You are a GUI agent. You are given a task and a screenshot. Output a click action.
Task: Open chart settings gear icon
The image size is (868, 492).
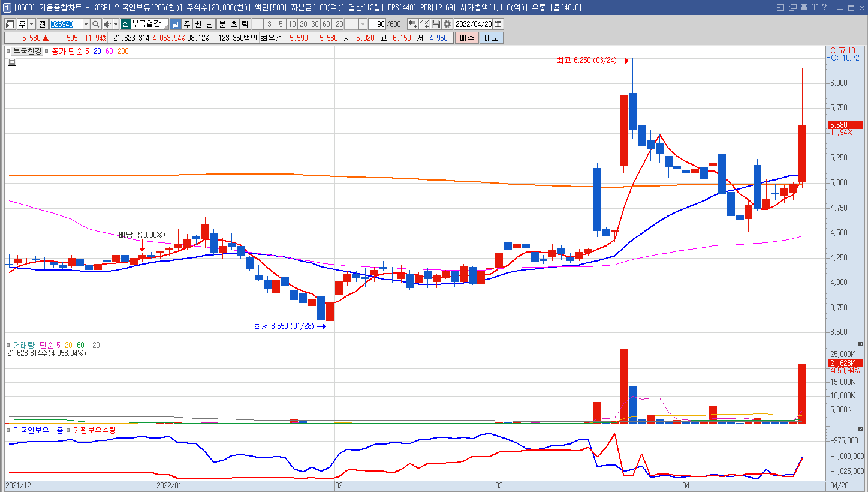[447, 24]
